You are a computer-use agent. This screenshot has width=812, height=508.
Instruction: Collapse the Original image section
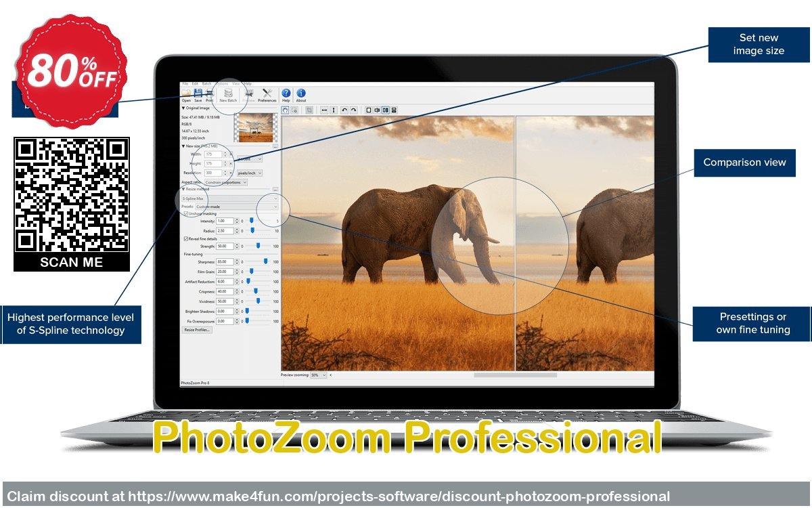183,108
